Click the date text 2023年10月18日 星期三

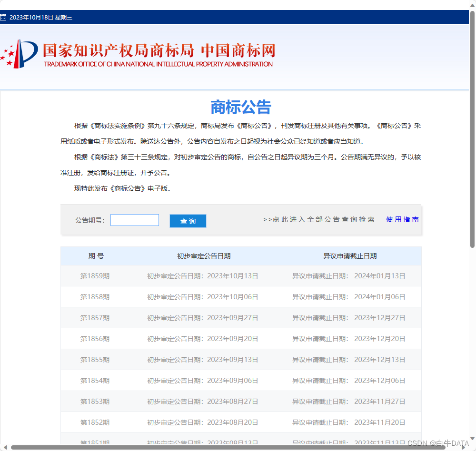click(41, 17)
